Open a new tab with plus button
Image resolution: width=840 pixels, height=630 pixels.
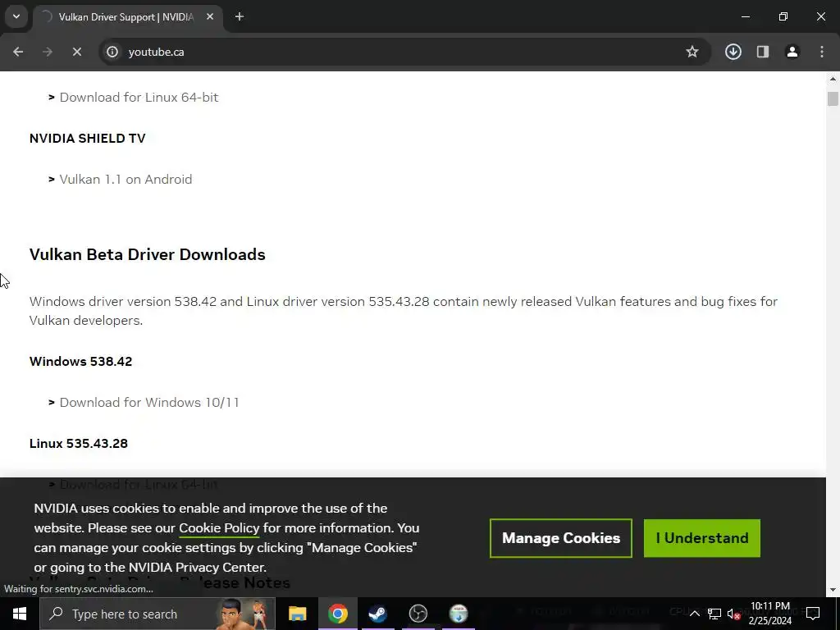click(240, 17)
